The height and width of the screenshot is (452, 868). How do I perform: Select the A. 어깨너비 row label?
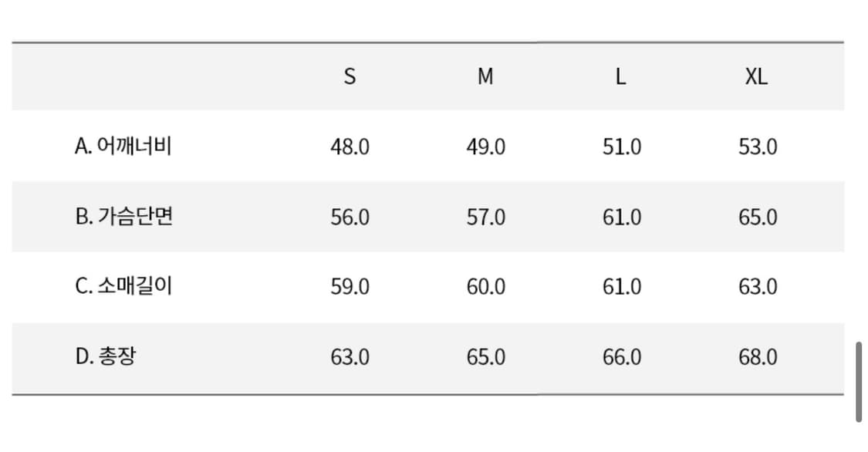click(123, 146)
